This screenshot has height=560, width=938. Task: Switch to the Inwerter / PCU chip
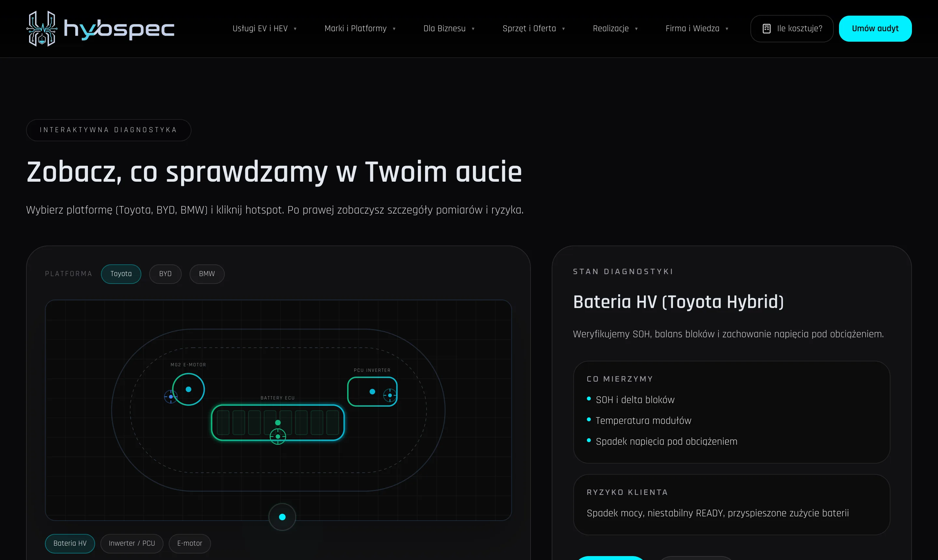coord(132,543)
